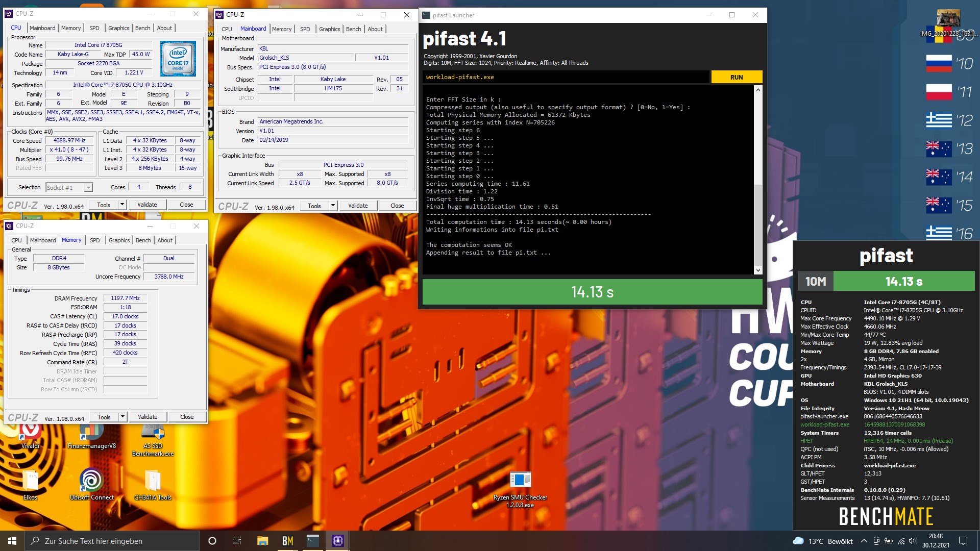The width and height of the screenshot is (980, 551).
Task: Open SPD tab in top-left CPU-Z window
Action: click(x=94, y=28)
